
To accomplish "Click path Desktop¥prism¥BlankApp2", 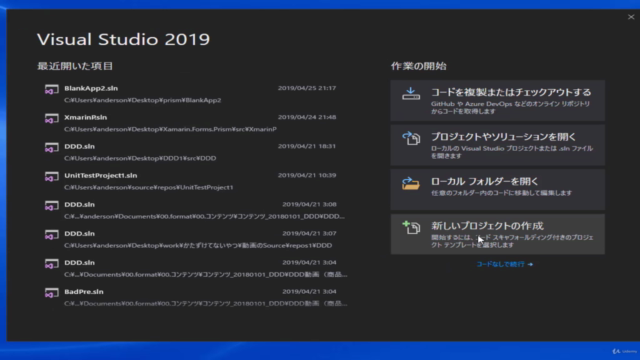I will pyautogui.click(x=142, y=100).
